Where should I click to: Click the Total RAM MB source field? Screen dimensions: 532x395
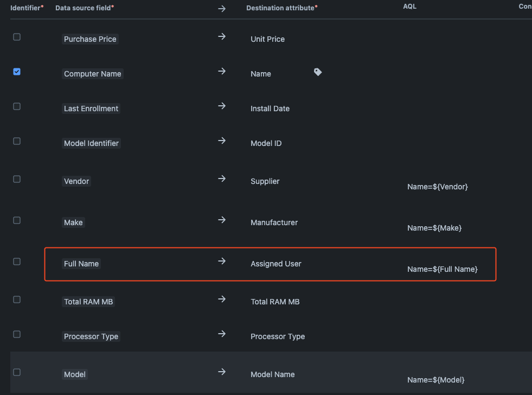[88, 302]
